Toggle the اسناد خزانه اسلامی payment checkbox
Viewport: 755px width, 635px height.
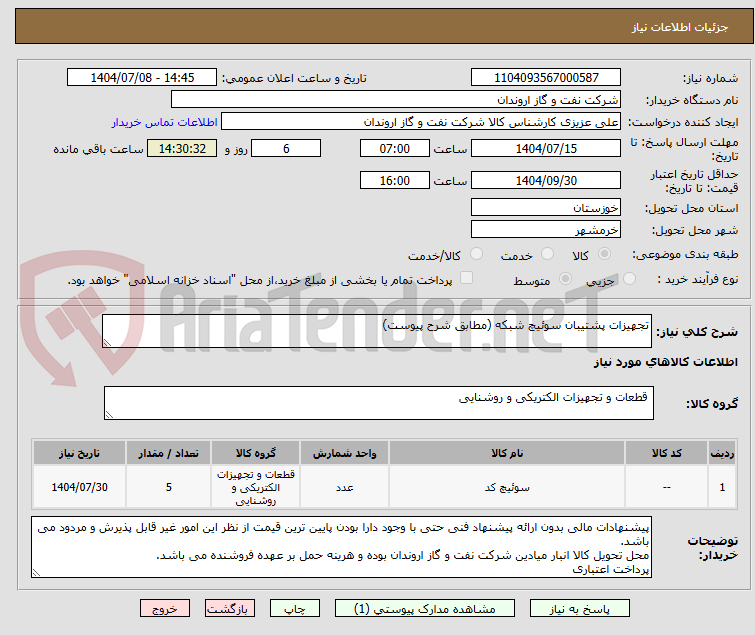(466, 278)
